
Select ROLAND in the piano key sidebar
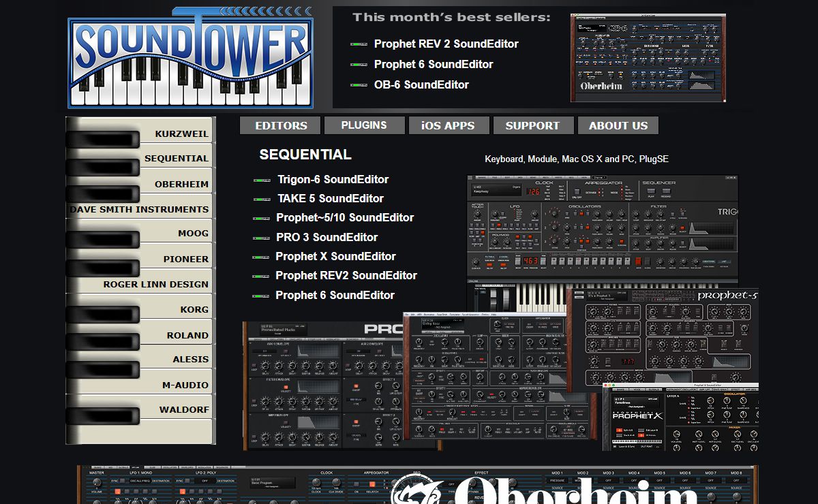coord(187,335)
